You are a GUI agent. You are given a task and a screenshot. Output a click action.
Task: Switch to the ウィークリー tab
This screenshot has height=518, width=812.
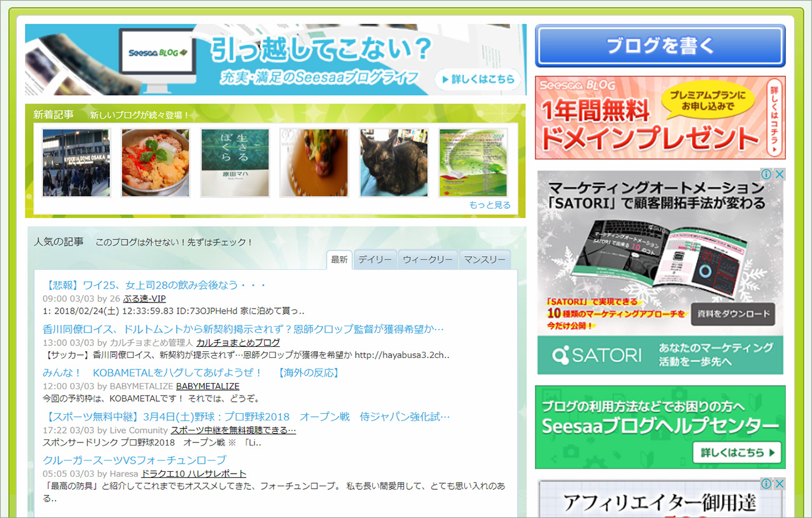coord(428,260)
